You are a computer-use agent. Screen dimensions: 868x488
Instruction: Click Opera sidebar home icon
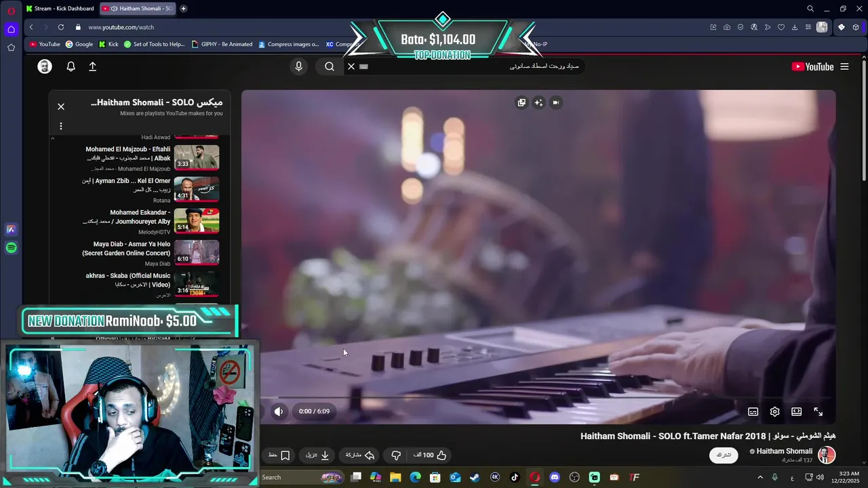[11, 29]
